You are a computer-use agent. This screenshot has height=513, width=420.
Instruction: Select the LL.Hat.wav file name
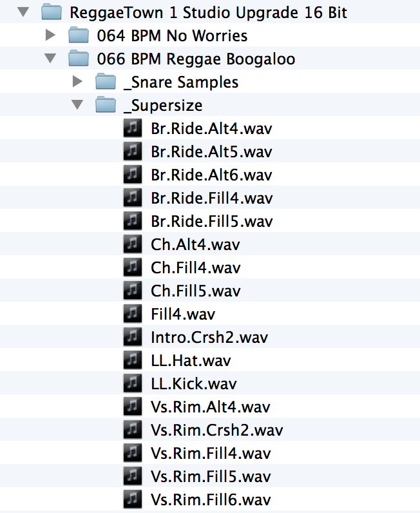(191, 360)
